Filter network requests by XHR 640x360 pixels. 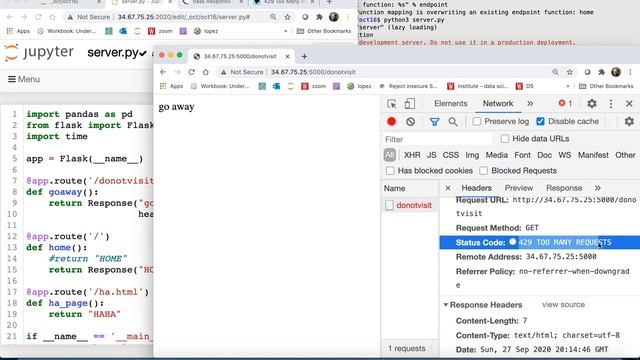(412, 155)
